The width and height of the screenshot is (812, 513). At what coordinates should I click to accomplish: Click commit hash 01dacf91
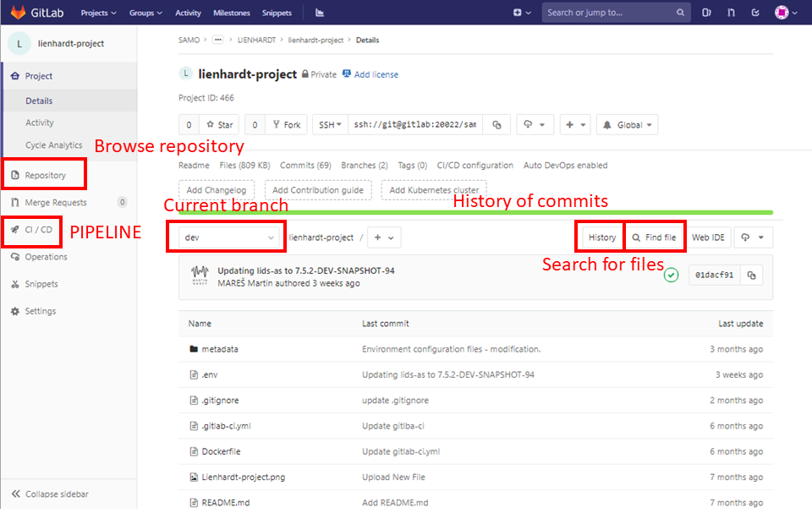tap(714, 275)
